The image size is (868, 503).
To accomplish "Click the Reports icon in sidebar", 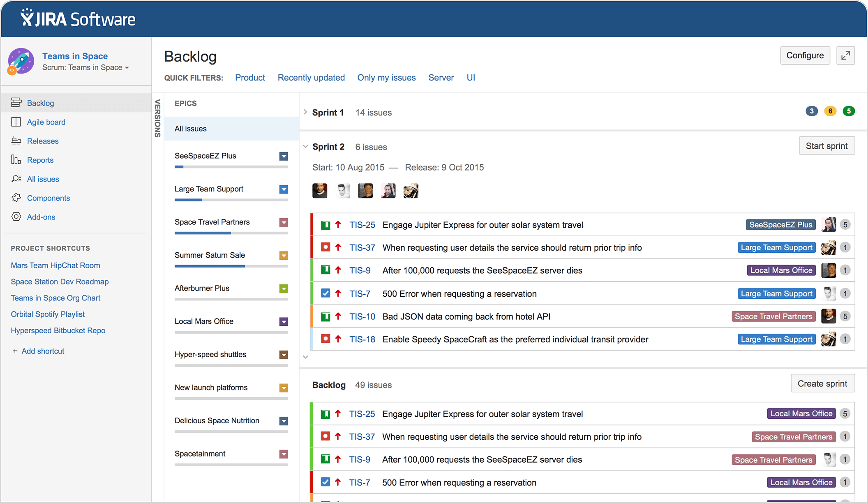I will (x=16, y=159).
